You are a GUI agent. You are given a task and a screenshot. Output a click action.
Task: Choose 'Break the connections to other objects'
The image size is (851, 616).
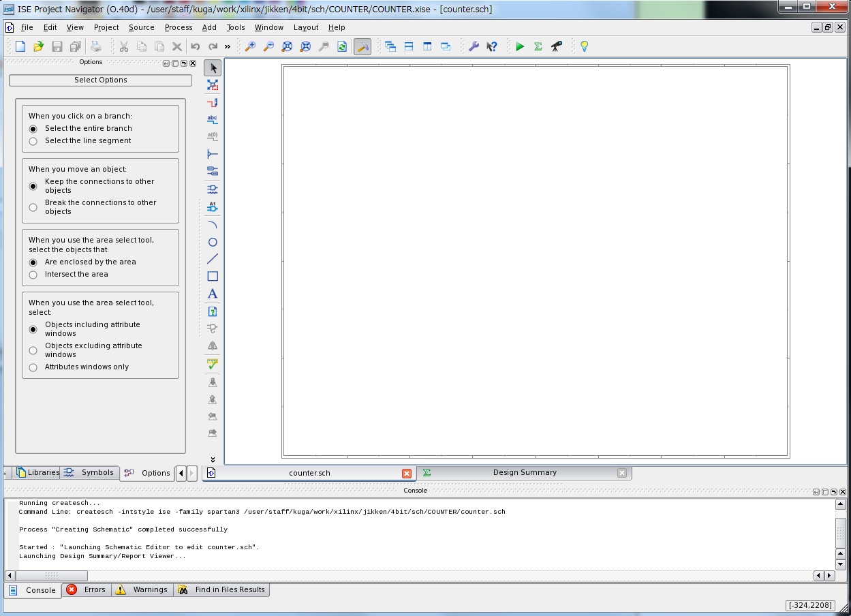click(33, 207)
